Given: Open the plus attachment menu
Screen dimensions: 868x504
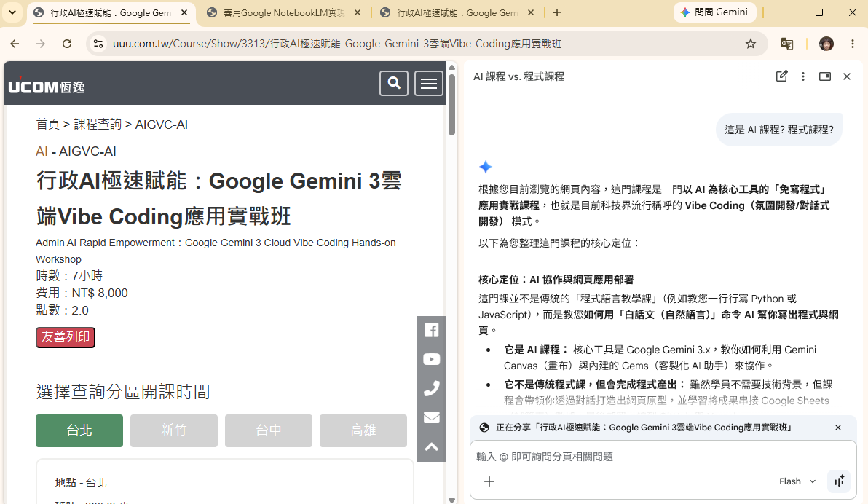Looking at the screenshot, I should [x=489, y=481].
